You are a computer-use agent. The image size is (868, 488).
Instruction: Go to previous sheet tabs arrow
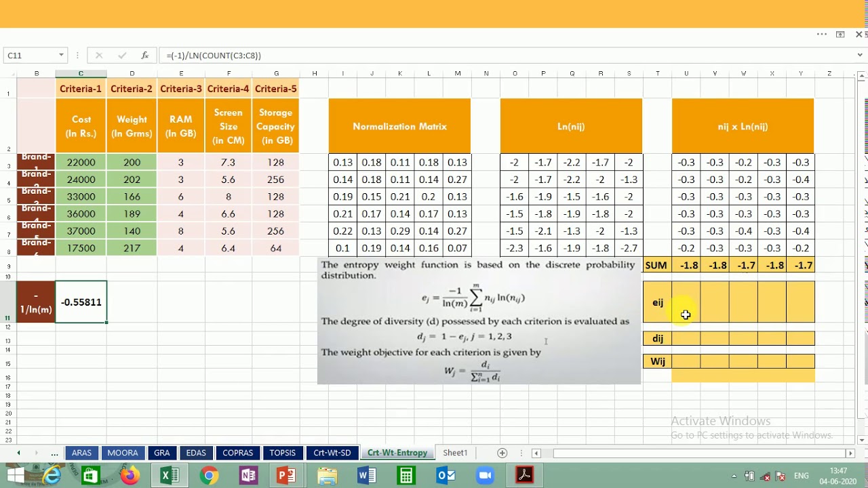18,453
